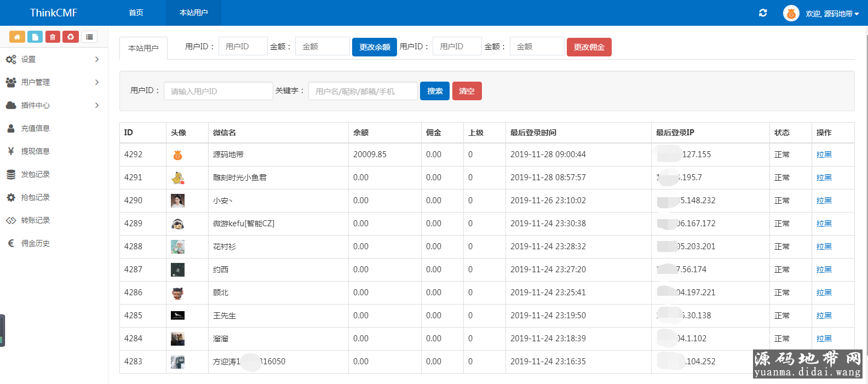Screen dimensions: 868x384
Task: Click 拉黑 for user 4292
Action: (x=824, y=154)
